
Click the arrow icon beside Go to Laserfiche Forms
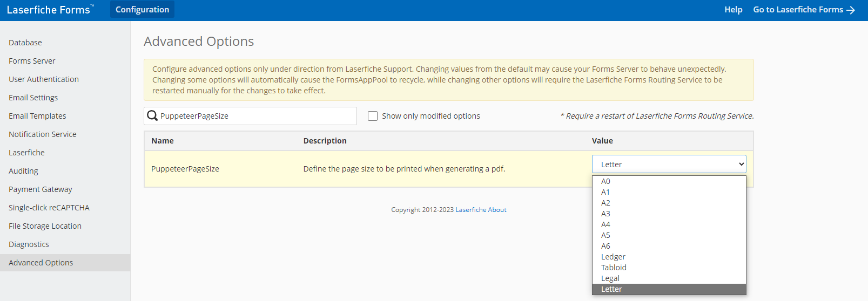(x=851, y=10)
